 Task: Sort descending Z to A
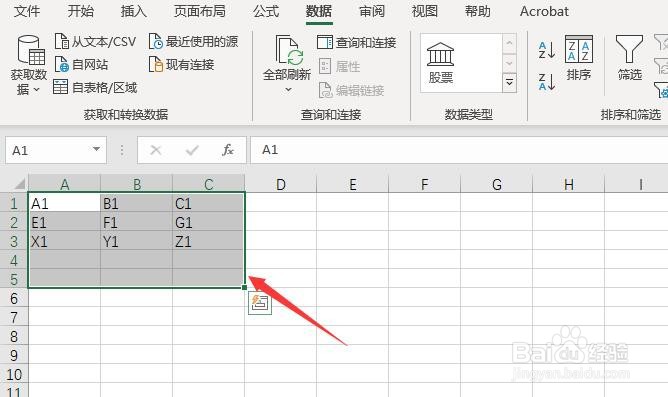(x=547, y=82)
